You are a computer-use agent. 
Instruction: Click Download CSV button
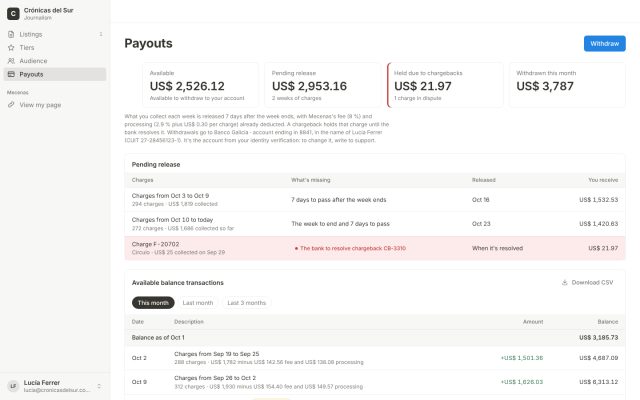587,282
